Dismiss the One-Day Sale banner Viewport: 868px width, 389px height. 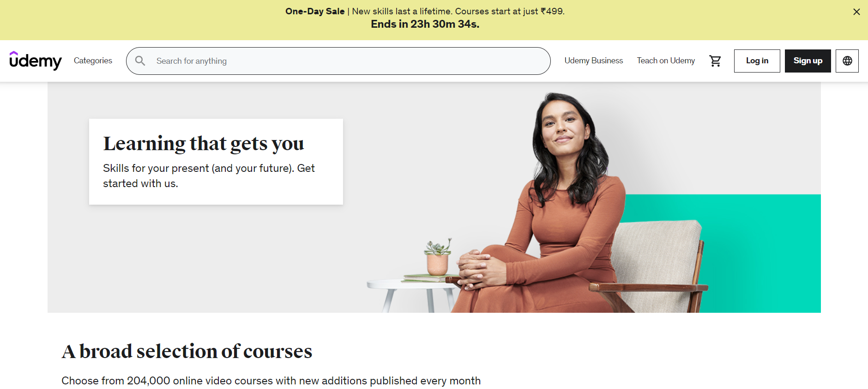click(856, 12)
